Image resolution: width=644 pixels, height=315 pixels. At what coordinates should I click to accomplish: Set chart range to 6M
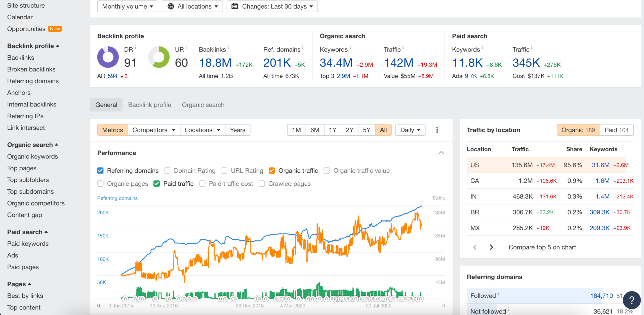tap(315, 130)
